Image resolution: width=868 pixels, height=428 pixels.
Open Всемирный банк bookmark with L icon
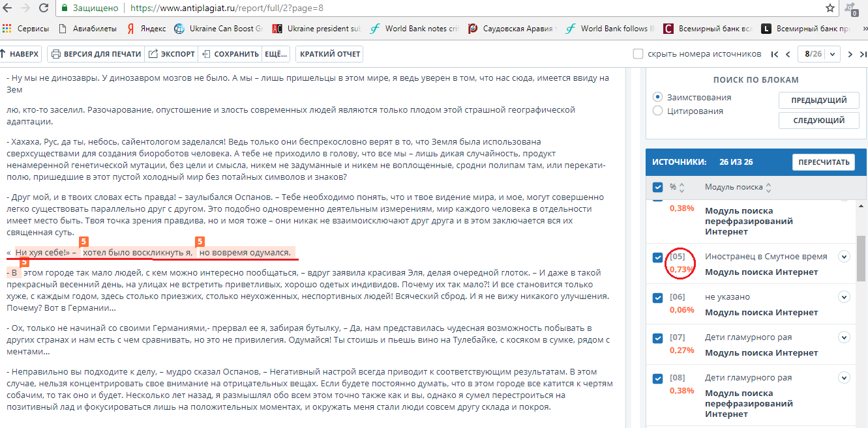click(x=806, y=29)
